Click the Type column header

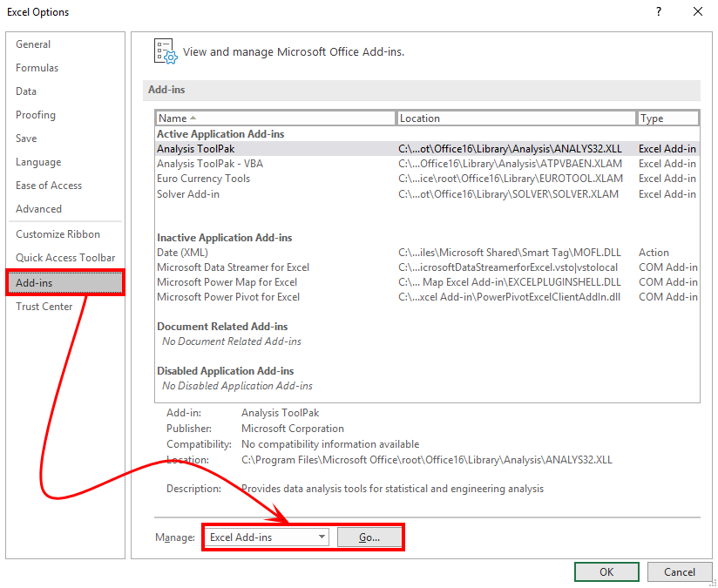pos(667,118)
